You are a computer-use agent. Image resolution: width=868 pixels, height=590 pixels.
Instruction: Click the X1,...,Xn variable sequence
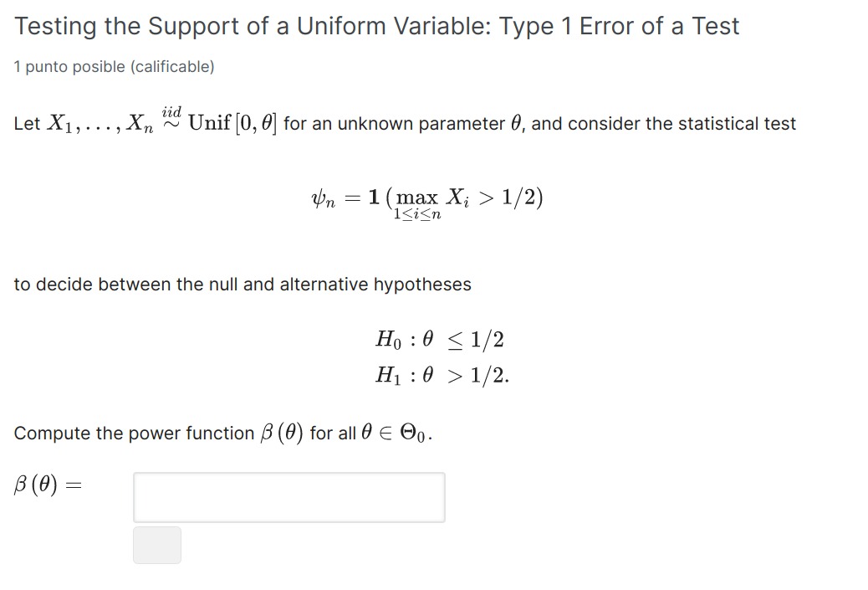click(x=100, y=123)
